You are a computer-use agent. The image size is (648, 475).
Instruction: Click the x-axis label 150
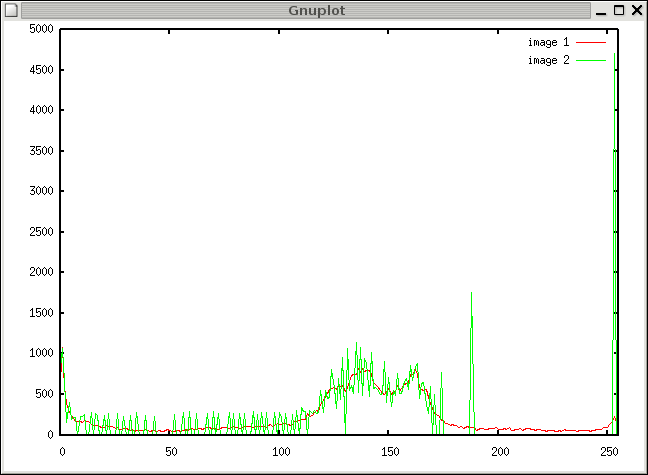pos(390,452)
